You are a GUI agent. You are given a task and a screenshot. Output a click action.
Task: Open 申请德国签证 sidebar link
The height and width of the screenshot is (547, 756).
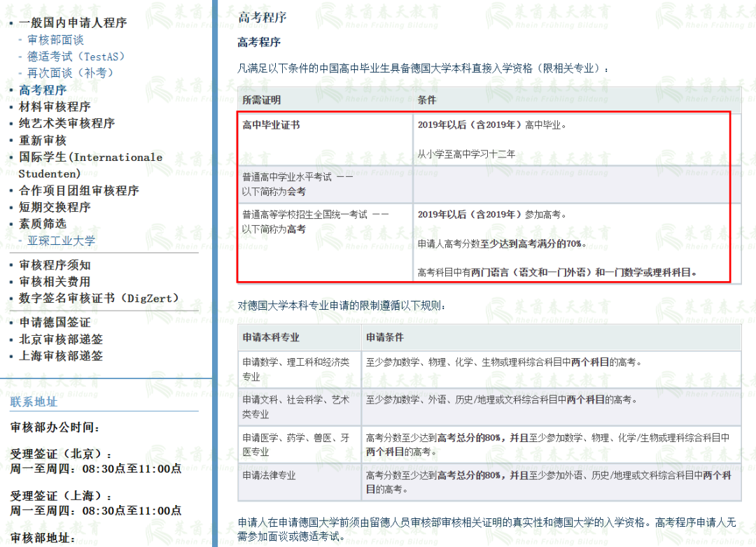coord(55,322)
